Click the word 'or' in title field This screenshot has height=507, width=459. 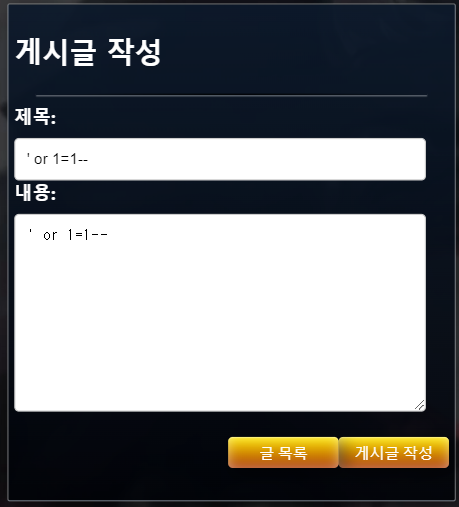(x=41, y=160)
